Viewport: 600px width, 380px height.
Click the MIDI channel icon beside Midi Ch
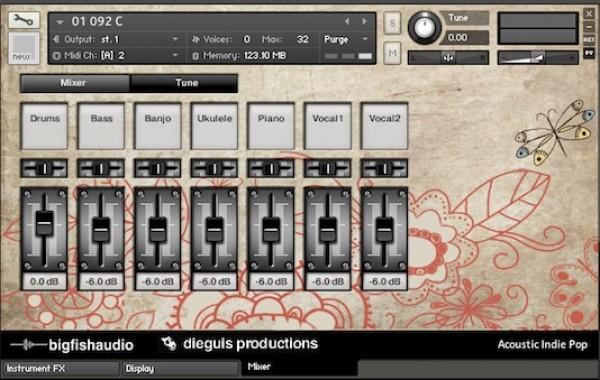[x=57, y=55]
